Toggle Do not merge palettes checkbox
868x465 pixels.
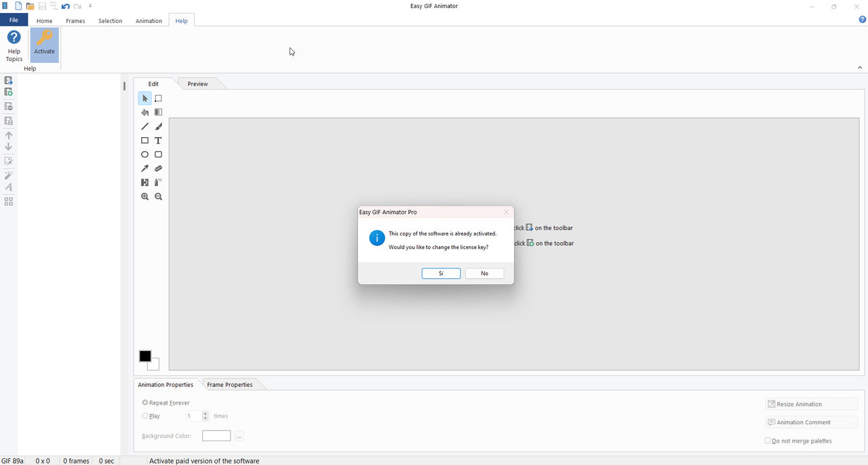(x=768, y=441)
